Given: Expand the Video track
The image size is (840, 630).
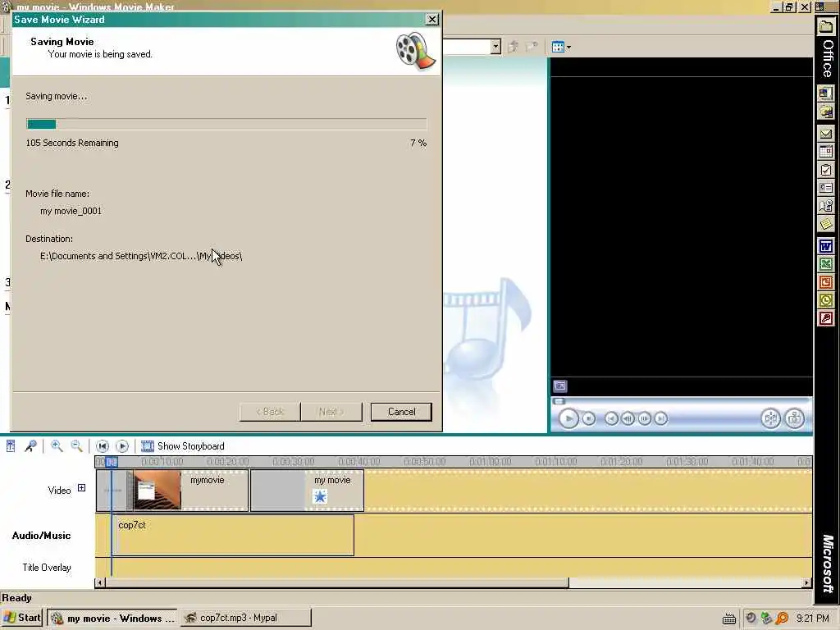Looking at the screenshot, I should tap(81, 487).
